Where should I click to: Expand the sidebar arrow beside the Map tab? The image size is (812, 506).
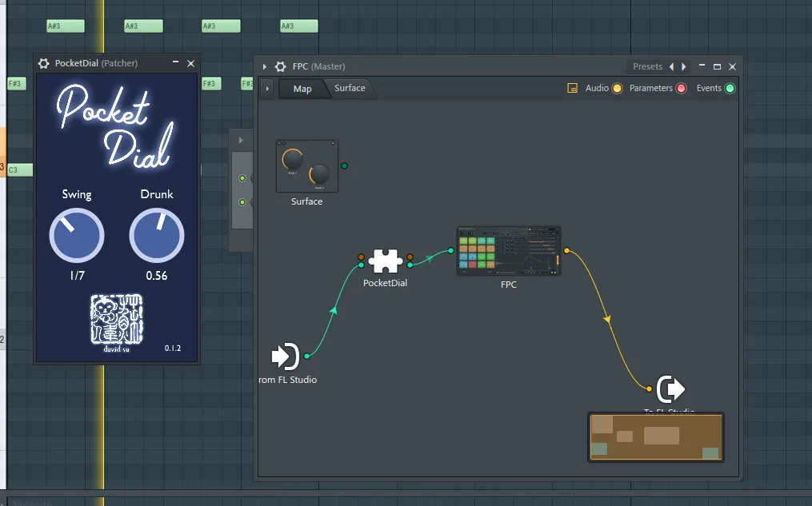pyautogui.click(x=267, y=89)
